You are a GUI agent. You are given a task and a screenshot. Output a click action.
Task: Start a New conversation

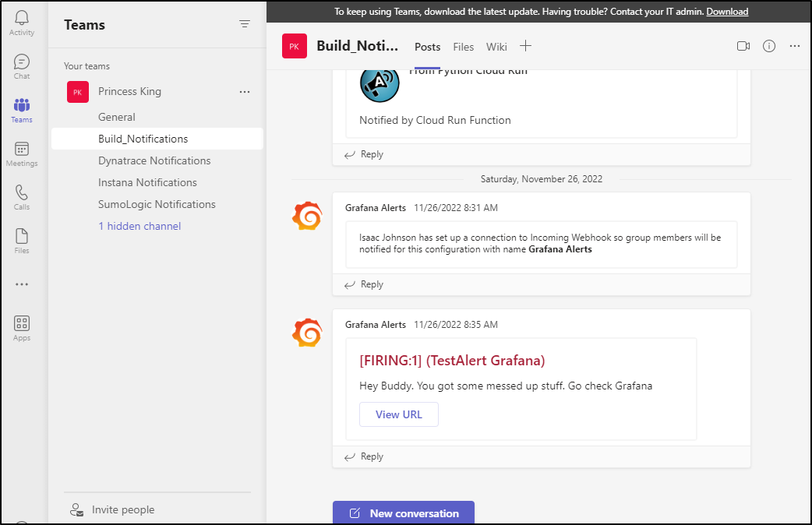point(404,513)
